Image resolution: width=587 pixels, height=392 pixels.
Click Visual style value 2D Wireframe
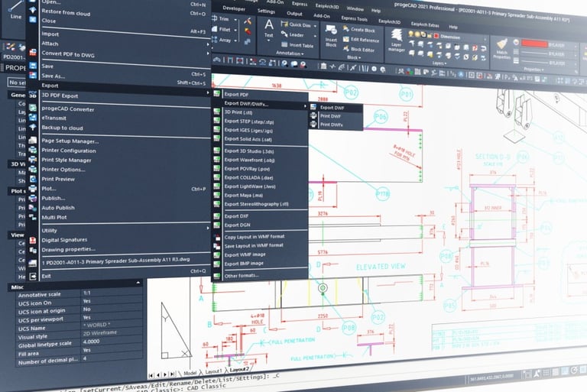tap(100, 333)
